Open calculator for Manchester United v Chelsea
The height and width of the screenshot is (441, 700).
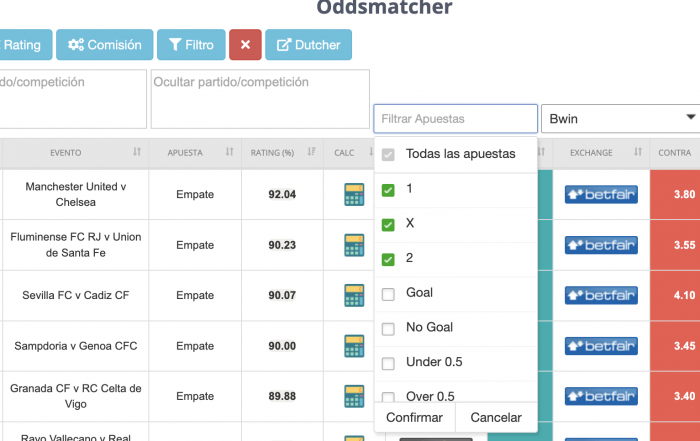354,194
